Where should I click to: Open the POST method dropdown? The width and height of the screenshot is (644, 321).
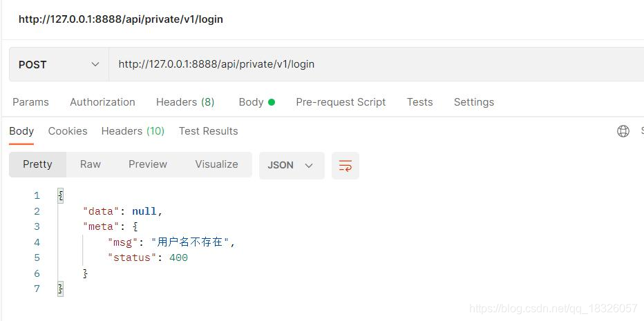pos(59,64)
